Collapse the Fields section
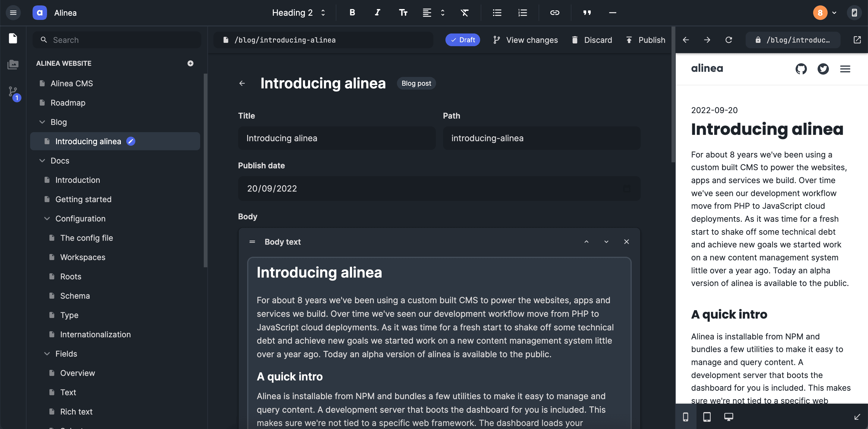The height and width of the screenshot is (429, 868). 47,354
